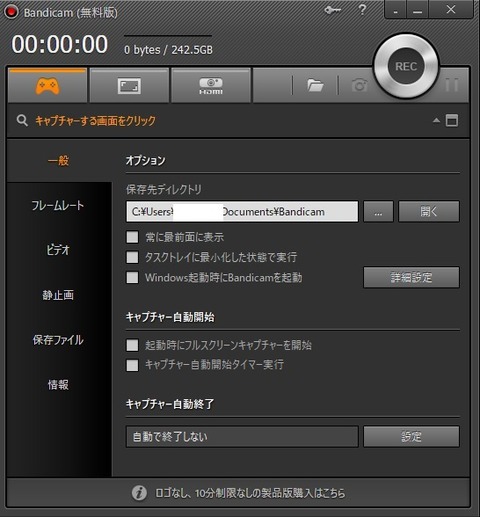
Task: Click the 0 bytes / 242.5GB text
Action: pos(168,50)
